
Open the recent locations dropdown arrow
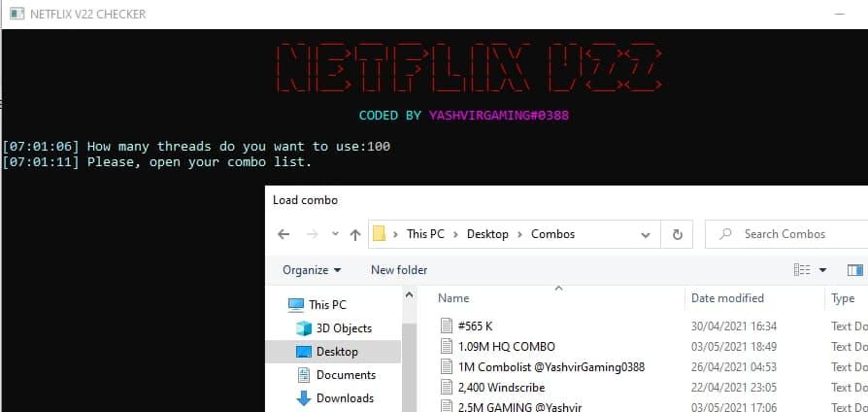click(335, 234)
